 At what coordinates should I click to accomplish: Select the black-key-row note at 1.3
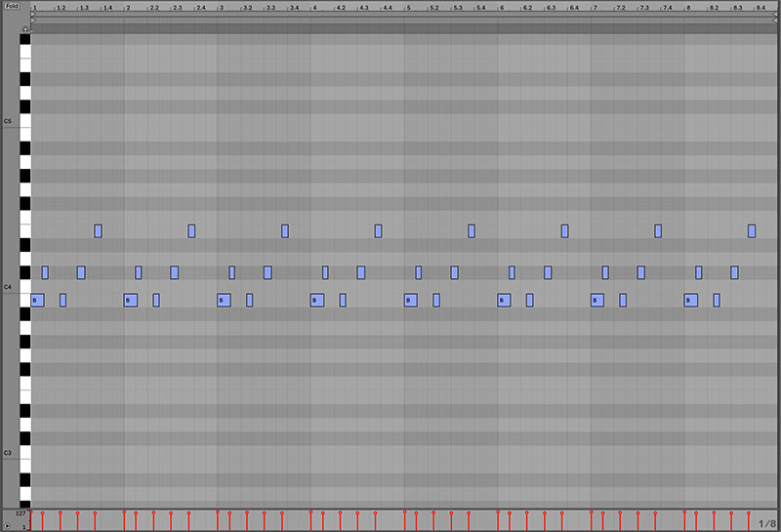pos(81,272)
